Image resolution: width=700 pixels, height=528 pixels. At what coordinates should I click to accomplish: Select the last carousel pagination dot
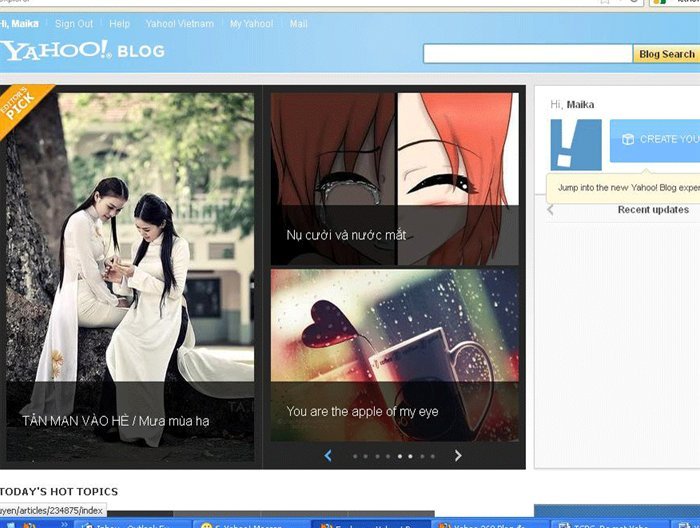pyautogui.click(x=433, y=456)
